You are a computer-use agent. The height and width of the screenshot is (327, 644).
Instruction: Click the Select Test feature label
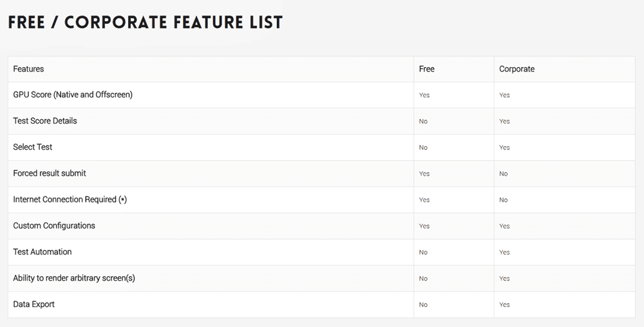click(x=33, y=147)
